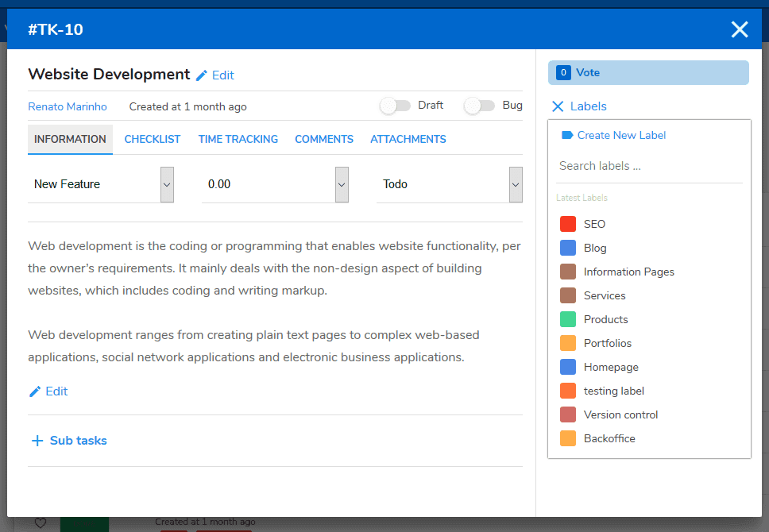Click the heart icon below the dialog
769x532 pixels.
click(41, 522)
